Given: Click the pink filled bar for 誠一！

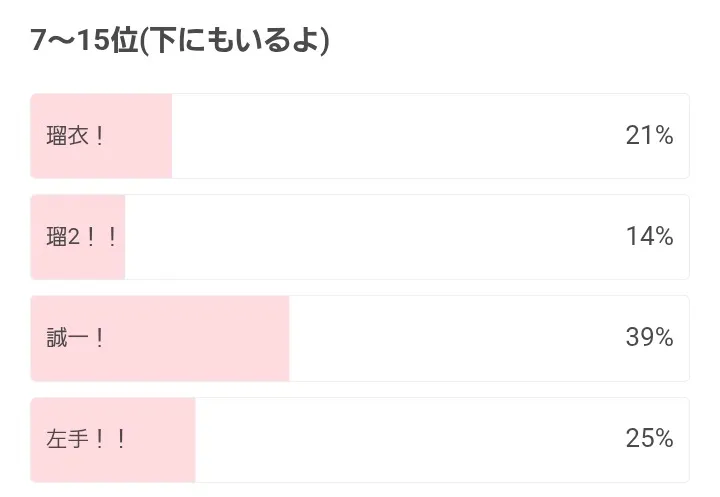Looking at the screenshot, I should (x=200, y=338).
